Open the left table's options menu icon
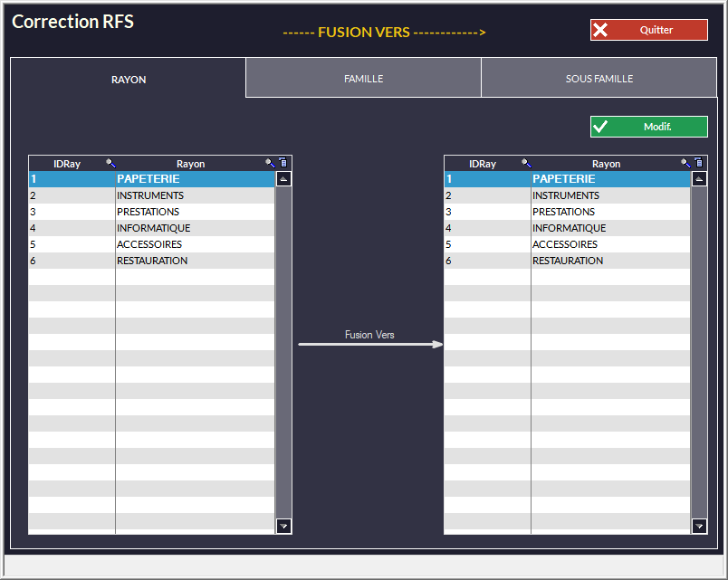This screenshot has width=728, height=580. click(x=283, y=164)
